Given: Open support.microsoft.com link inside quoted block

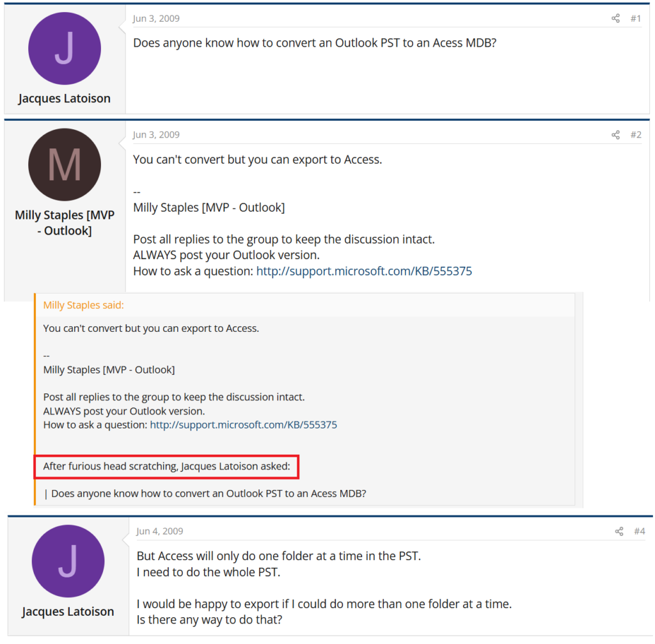Looking at the screenshot, I should click(x=244, y=425).
